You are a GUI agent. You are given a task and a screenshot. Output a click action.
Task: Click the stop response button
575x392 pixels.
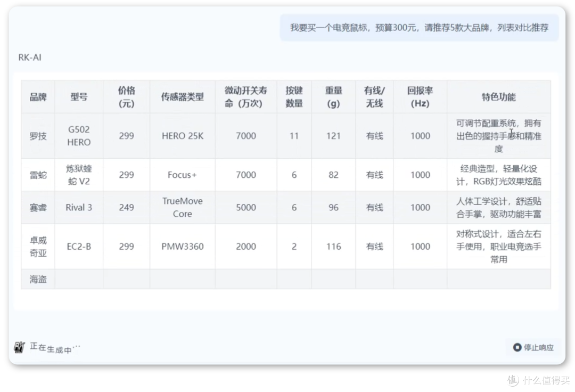point(533,347)
